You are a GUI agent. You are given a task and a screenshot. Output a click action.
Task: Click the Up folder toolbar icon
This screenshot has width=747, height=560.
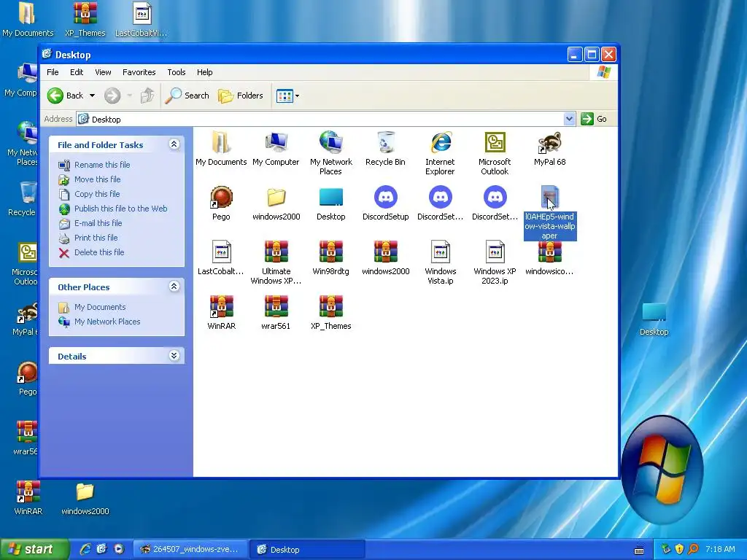pos(147,96)
